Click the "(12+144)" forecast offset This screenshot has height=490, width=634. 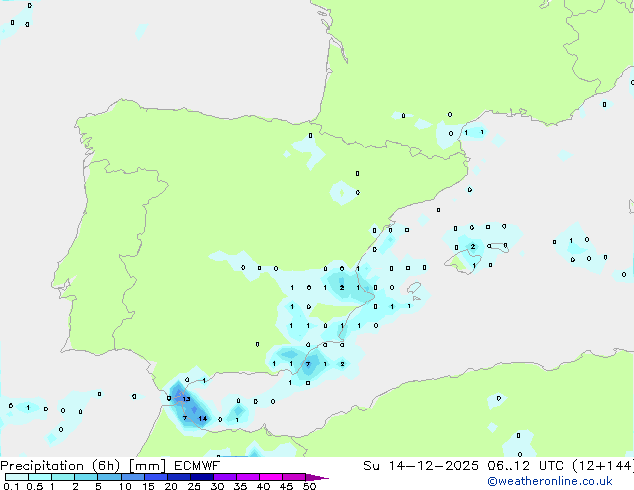[x=603, y=466]
